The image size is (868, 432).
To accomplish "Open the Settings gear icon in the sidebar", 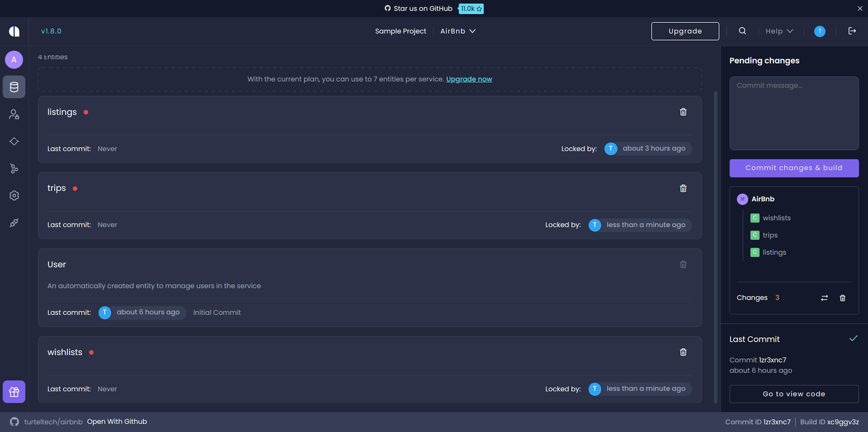I will 14,195.
